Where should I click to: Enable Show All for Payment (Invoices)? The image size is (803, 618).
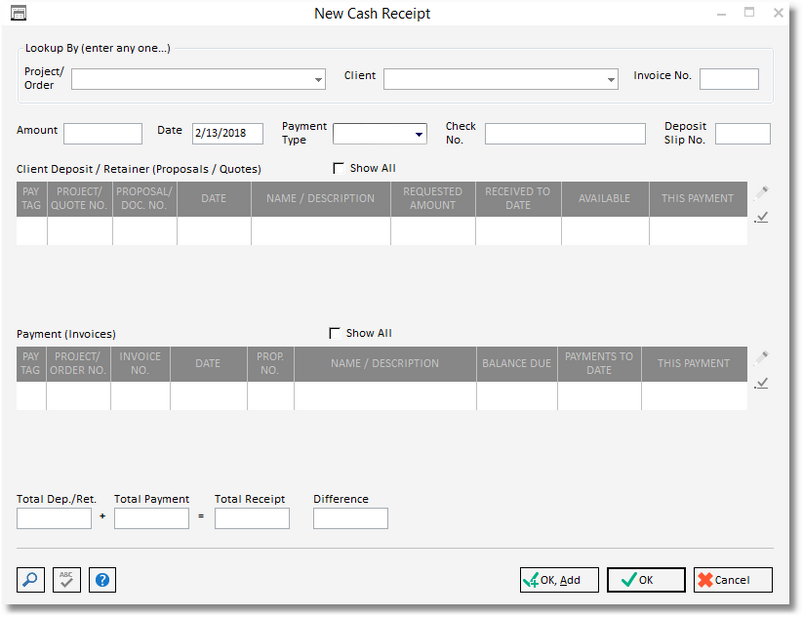coord(334,333)
